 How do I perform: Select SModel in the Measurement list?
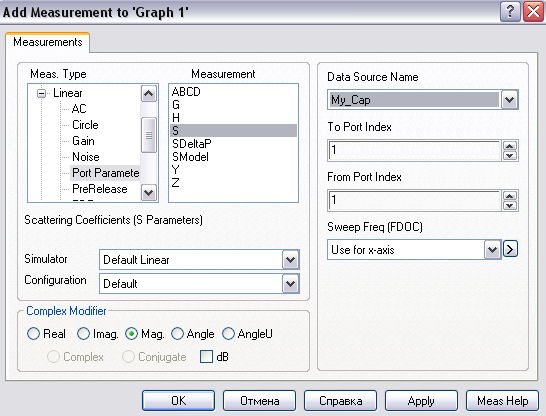(190, 157)
